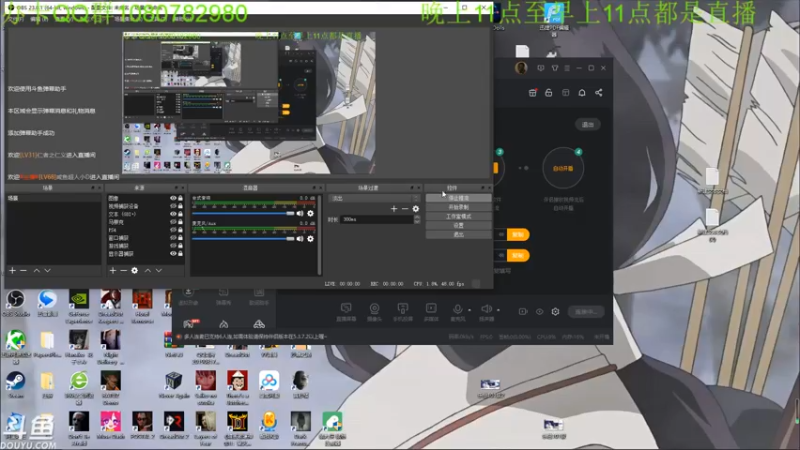Click the share icon in Douyu window
Image resolution: width=800 pixels, height=450 pixels.
click(x=598, y=92)
